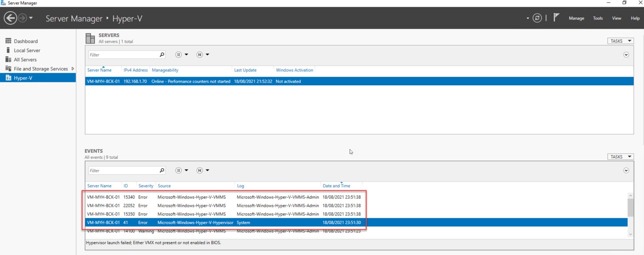Click the Local Server sidebar icon

coord(8,50)
